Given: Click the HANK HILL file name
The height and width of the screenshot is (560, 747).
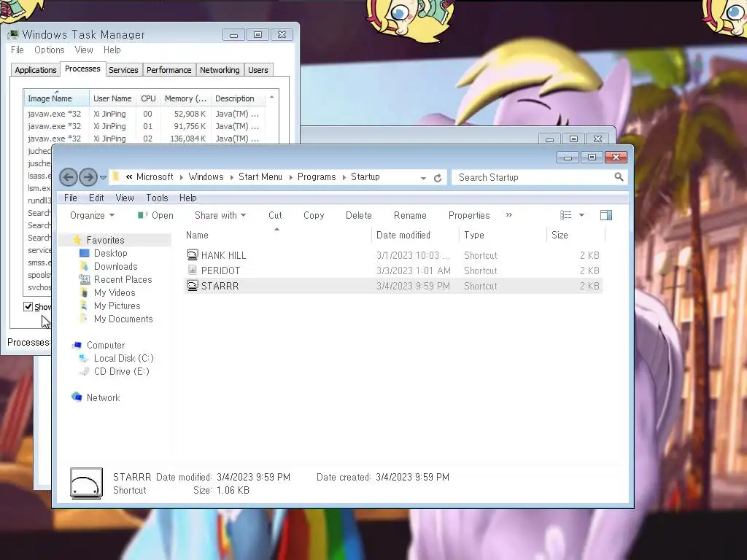Looking at the screenshot, I should pos(223,255).
